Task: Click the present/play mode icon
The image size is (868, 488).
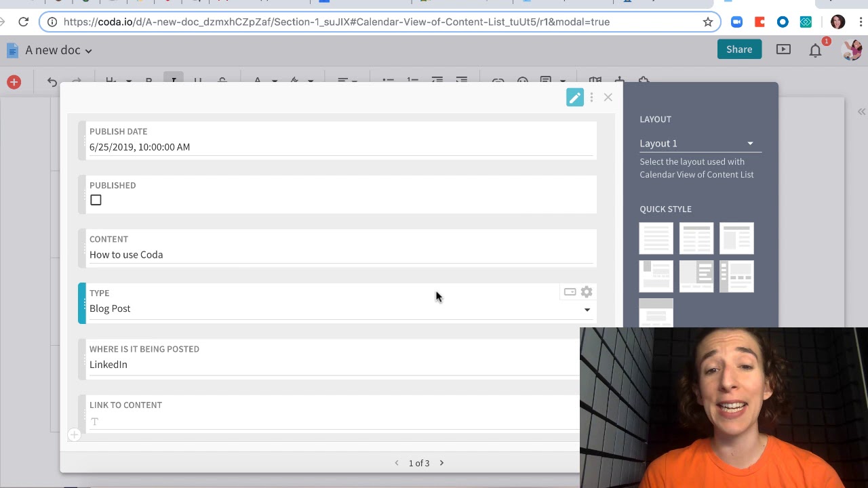Action: [x=783, y=49]
